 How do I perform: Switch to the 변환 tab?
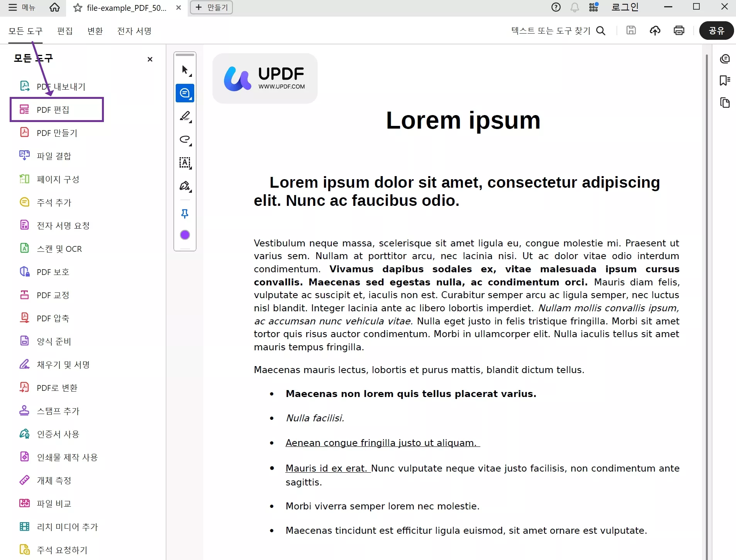pyautogui.click(x=95, y=31)
